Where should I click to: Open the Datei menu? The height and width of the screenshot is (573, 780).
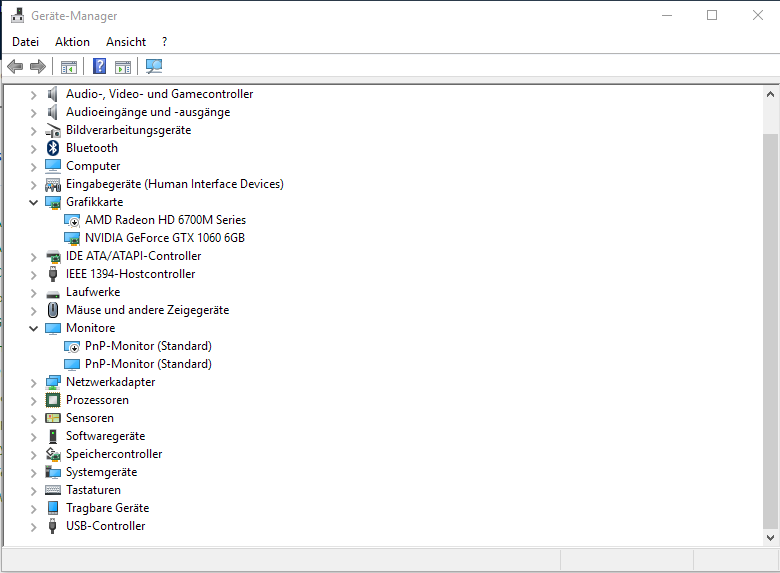[25, 42]
